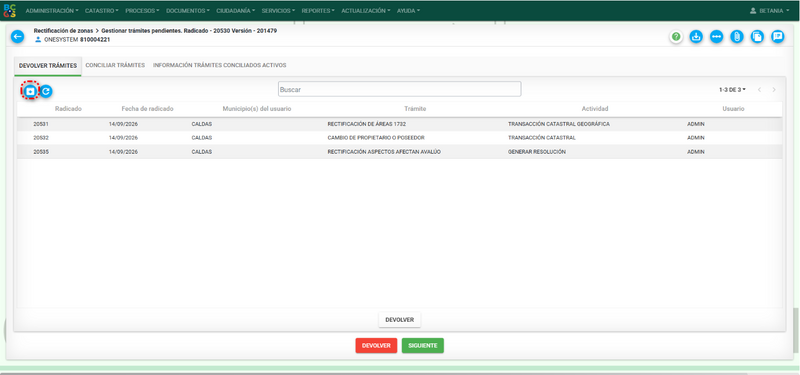The width and height of the screenshot is (800, 375).
Task: Click the BCGS logo
Action: coord(9,11)
